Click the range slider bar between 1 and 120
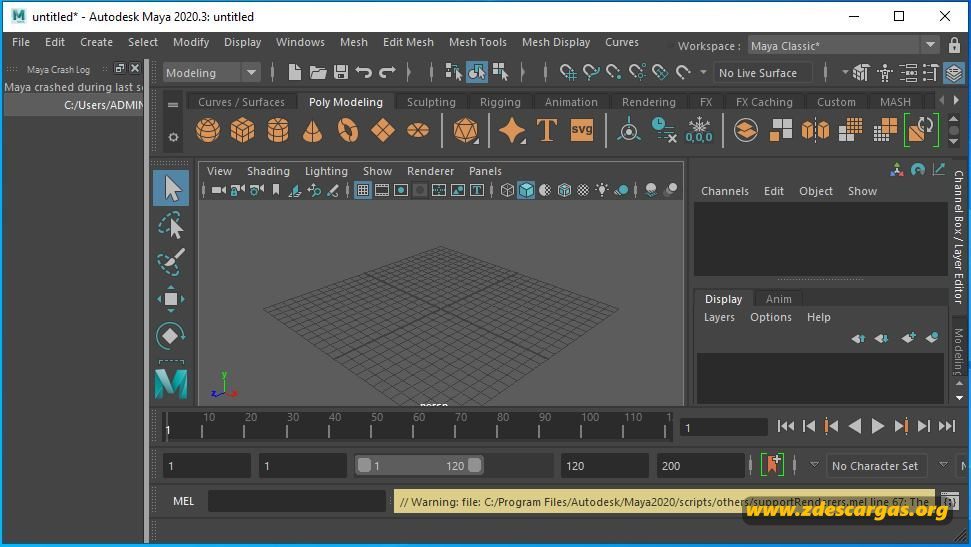The image size is (971, 547). [419, 466]
